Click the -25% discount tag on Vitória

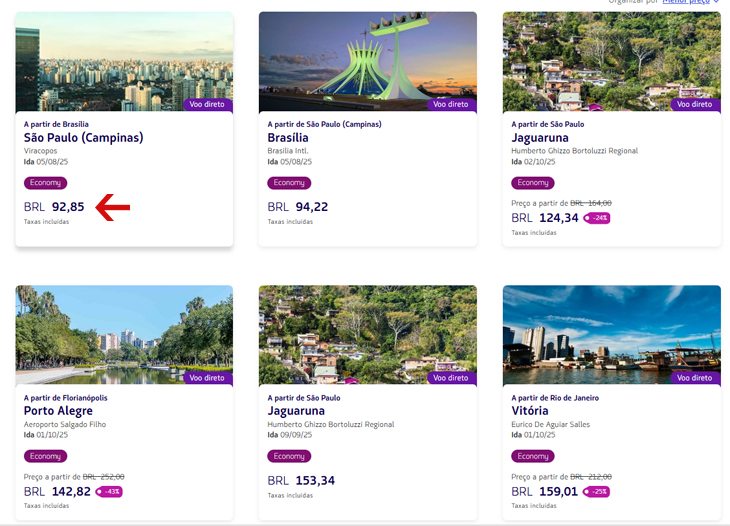(x=596, y=492)
